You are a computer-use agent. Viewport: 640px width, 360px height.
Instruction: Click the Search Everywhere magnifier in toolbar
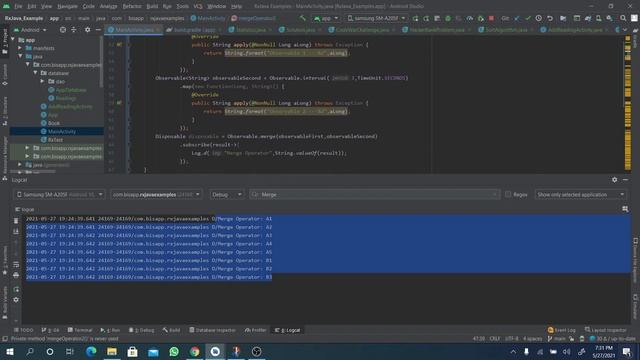(x=623, y=18)
